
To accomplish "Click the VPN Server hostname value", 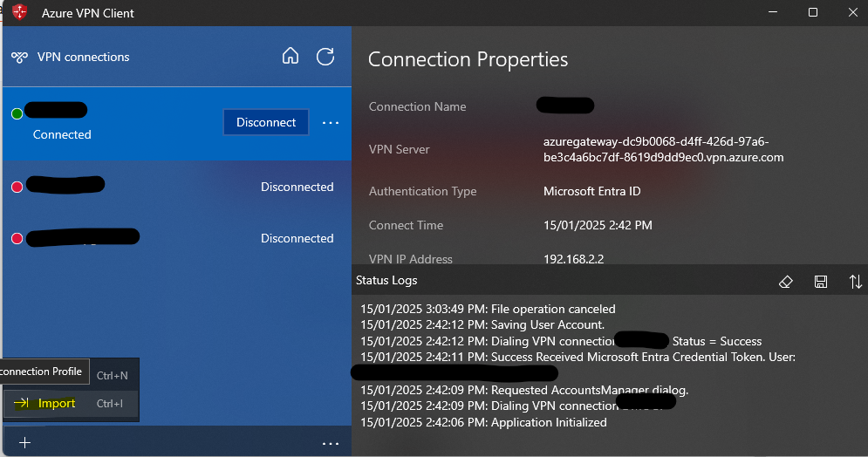I will [663, 149].
